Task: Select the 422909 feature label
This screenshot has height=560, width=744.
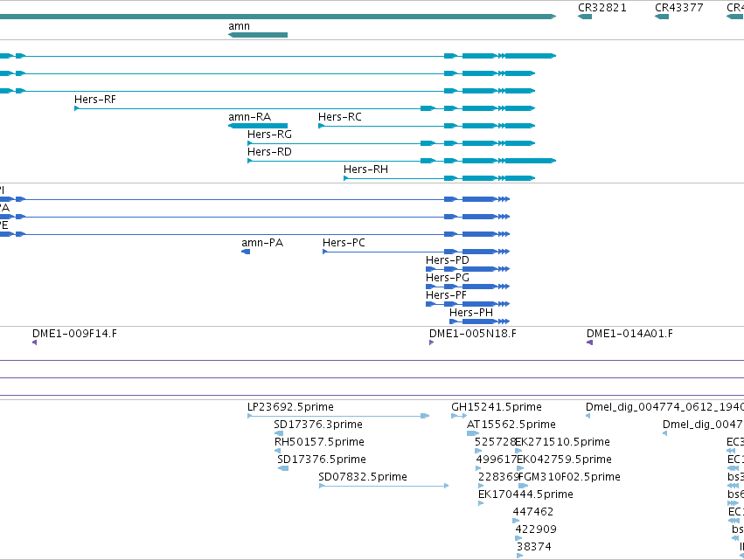Action: [x=536, y=529]
